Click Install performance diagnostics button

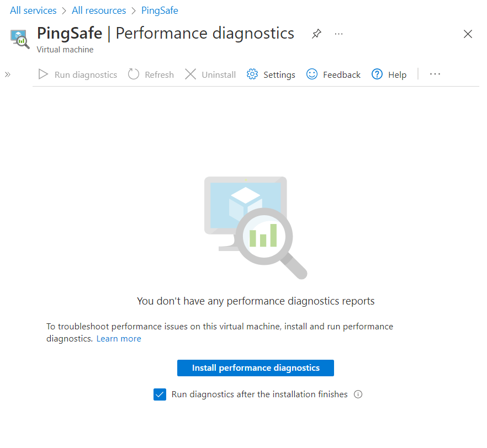point(256,368)
